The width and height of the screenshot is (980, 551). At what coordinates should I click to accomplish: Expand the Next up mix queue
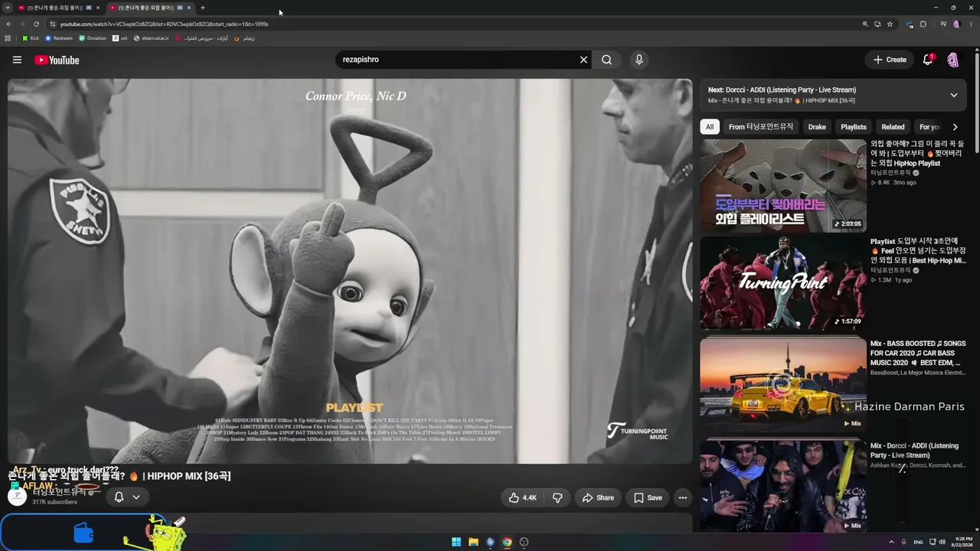954,96
